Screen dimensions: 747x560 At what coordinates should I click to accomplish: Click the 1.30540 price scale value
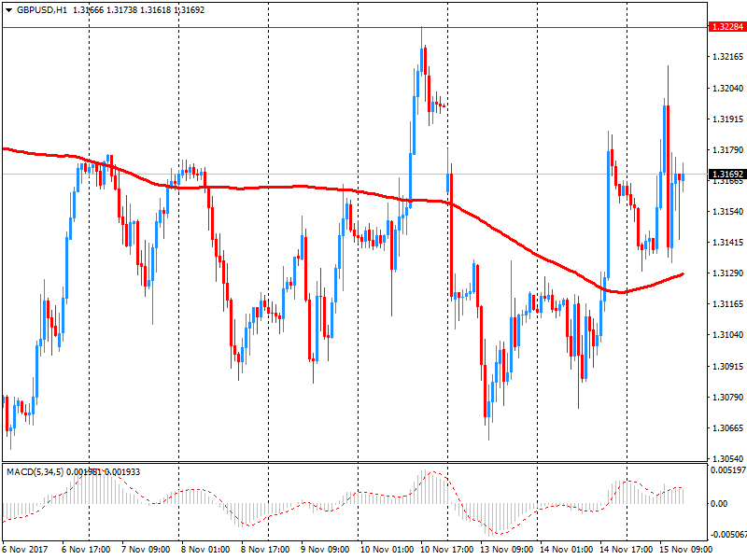tap(727, 459)
